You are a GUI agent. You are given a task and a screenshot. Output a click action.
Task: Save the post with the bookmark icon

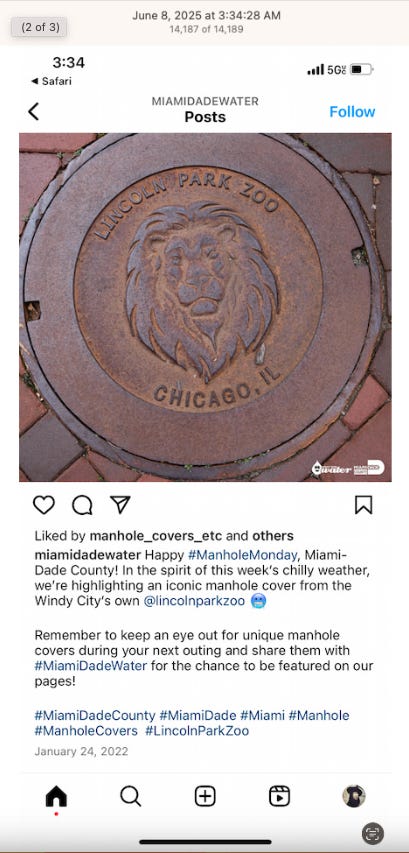click(x=363, y=505)
